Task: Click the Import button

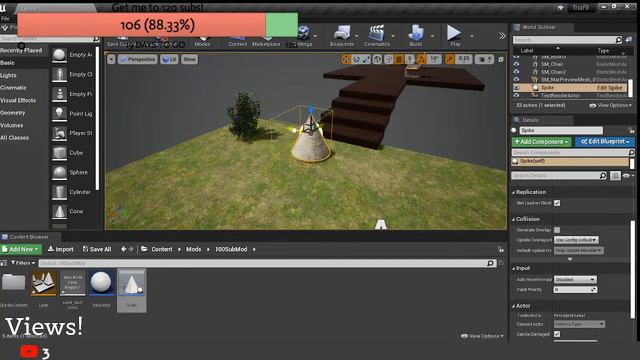Action: (x=60, y=249)
